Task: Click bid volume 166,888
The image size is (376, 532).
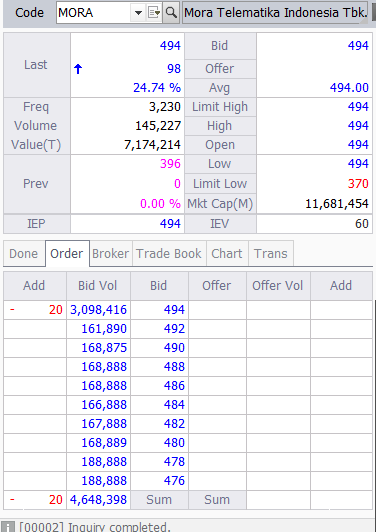Action: [x=104, y=405]
